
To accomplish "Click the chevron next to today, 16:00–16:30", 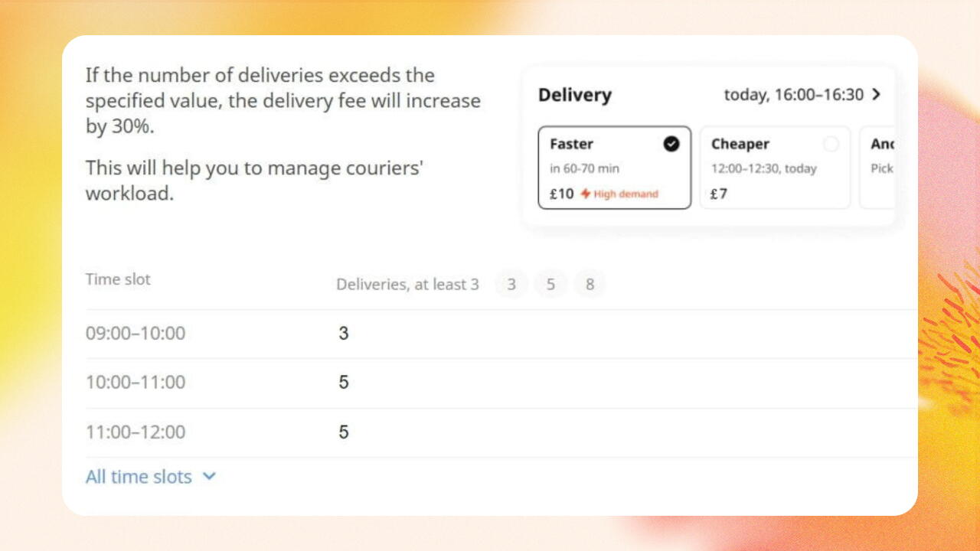I will [x=877, y=95].
